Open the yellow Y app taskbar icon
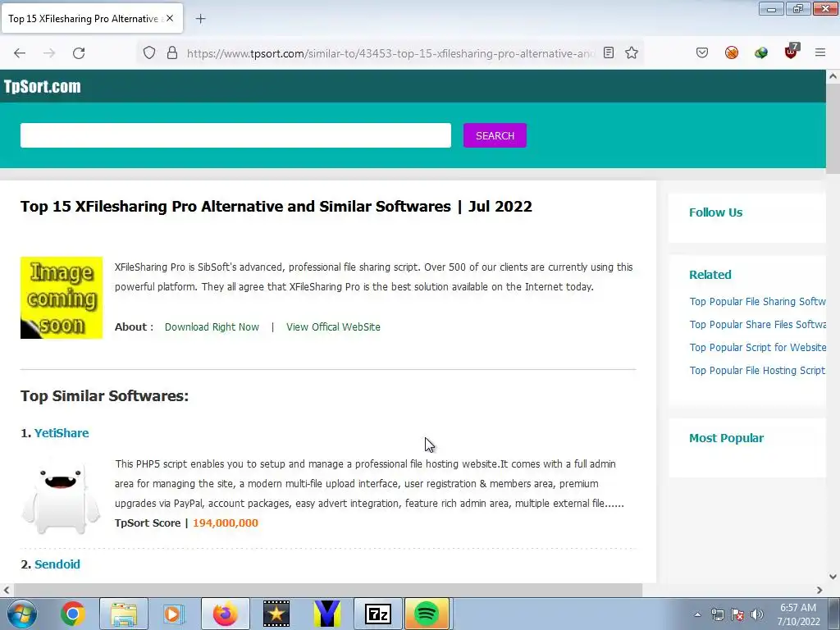This screenshot has width=840, height=630. (x=327, y=614)
